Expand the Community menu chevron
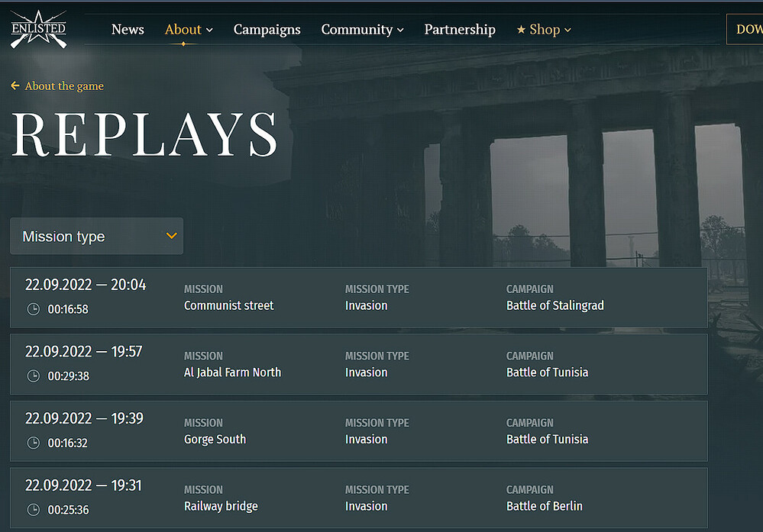763x532 pixels. (x=400, y=31)
